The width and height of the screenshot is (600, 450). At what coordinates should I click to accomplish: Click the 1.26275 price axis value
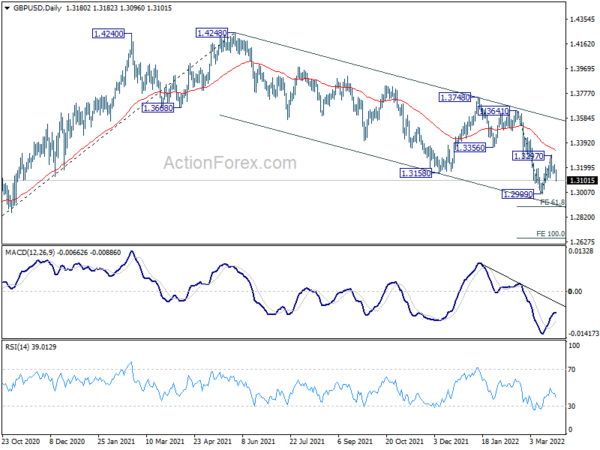582,242
